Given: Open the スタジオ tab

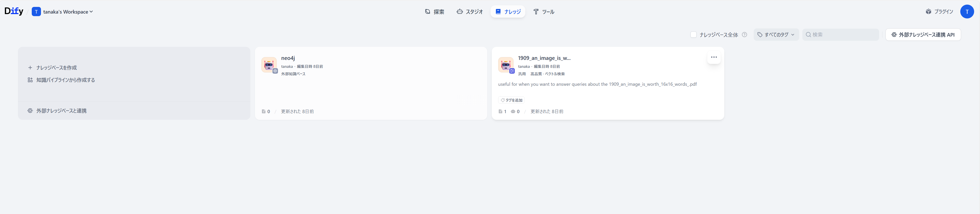Looking at the screenshot, I should (470, 12).
